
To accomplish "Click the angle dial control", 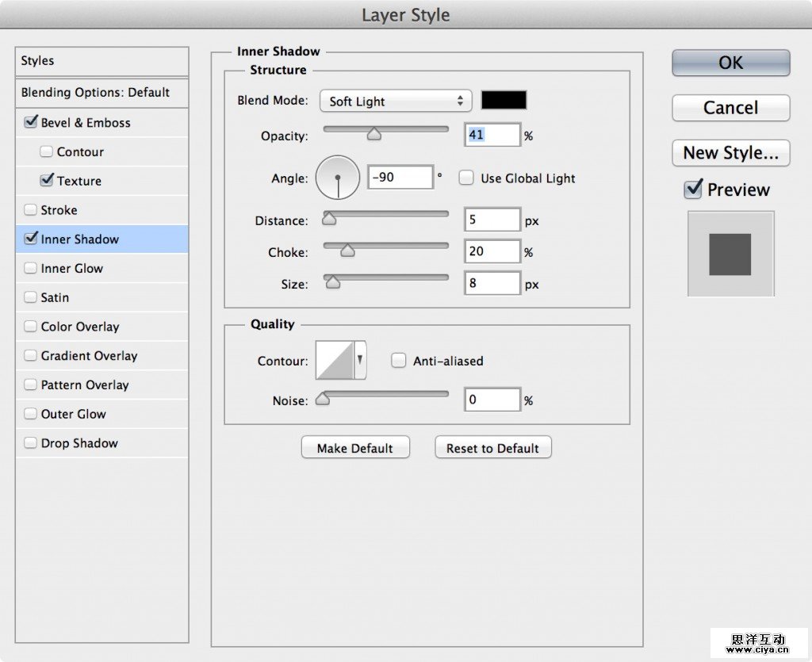I will [x=338, y=178].
